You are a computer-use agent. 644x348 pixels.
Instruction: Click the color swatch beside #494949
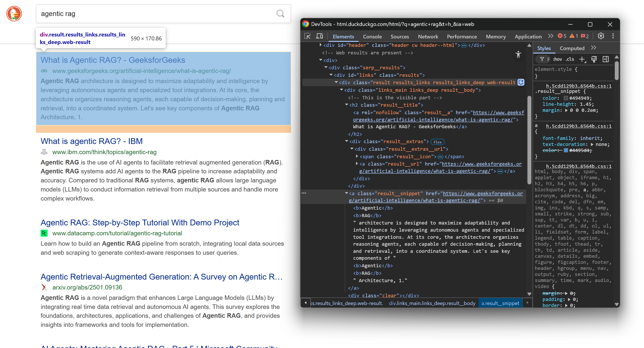click(x=566, y=98)
